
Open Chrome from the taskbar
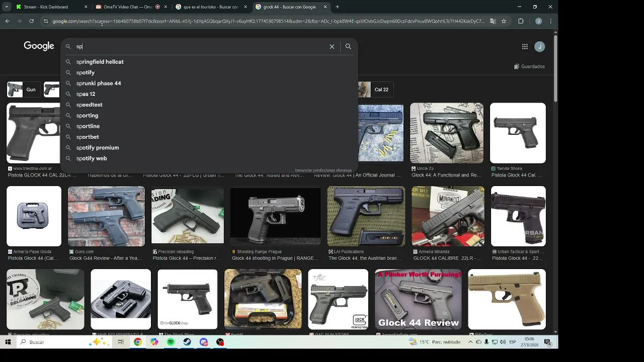pyautogui.click(x=138, y=342)
